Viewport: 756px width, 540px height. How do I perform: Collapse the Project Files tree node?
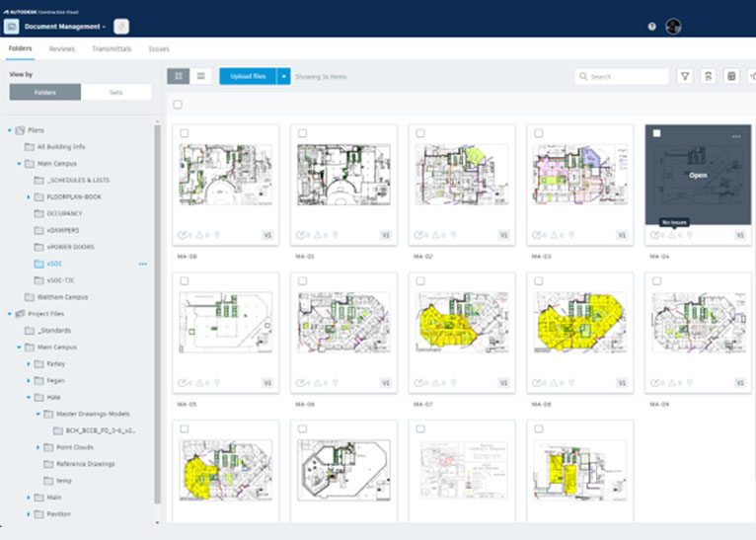click(x=10, y=314)
